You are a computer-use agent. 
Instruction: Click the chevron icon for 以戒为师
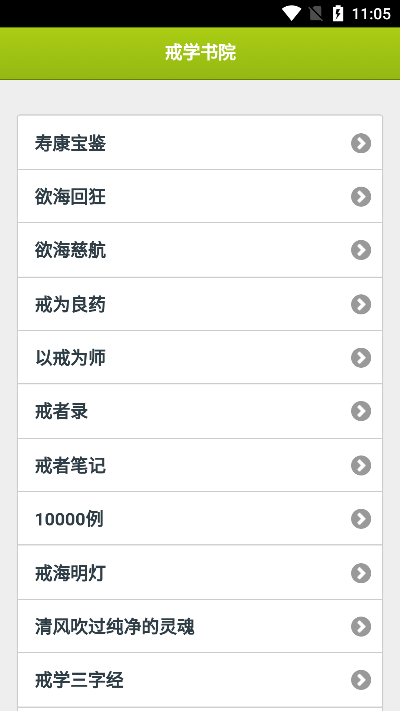(x=361, y=358)
